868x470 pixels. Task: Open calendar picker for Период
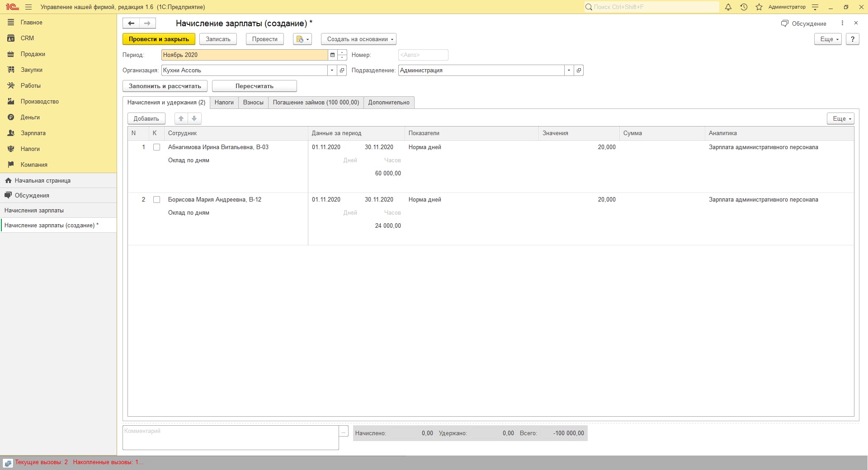332,55
